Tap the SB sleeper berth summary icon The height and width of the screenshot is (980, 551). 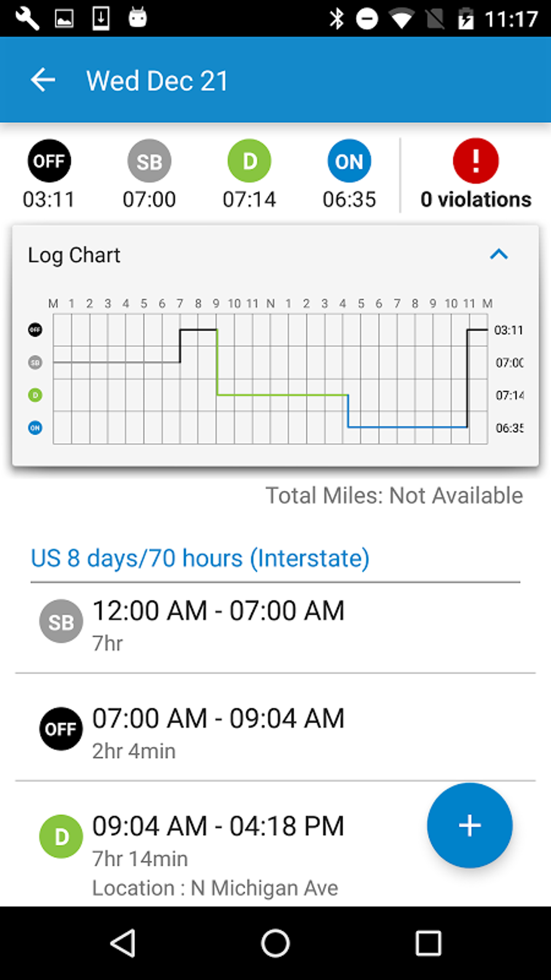(x=149, y=161)
